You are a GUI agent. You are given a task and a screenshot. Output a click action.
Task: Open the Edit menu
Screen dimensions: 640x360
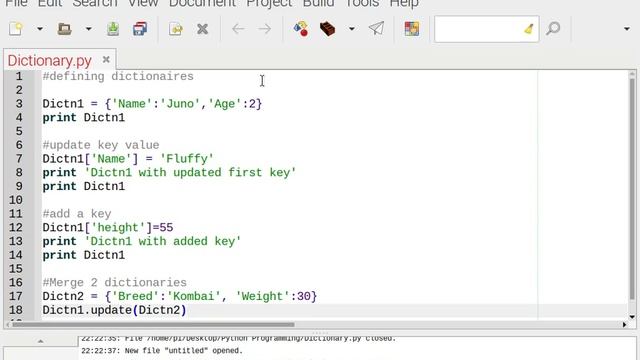(50, 3)
